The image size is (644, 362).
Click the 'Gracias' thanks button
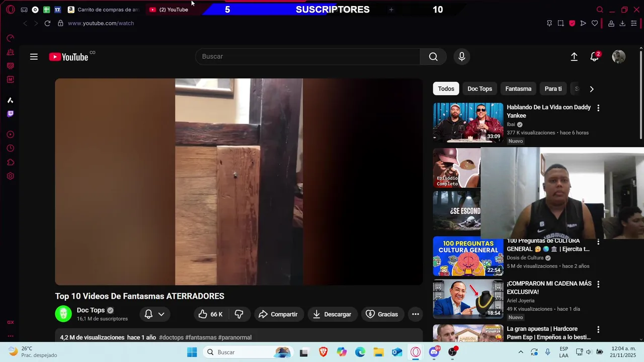382,314
